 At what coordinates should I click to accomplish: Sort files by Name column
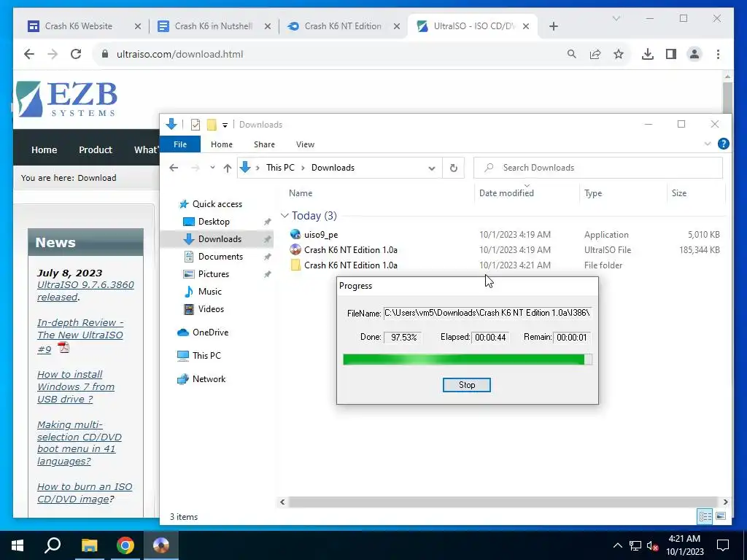point(301,192)
